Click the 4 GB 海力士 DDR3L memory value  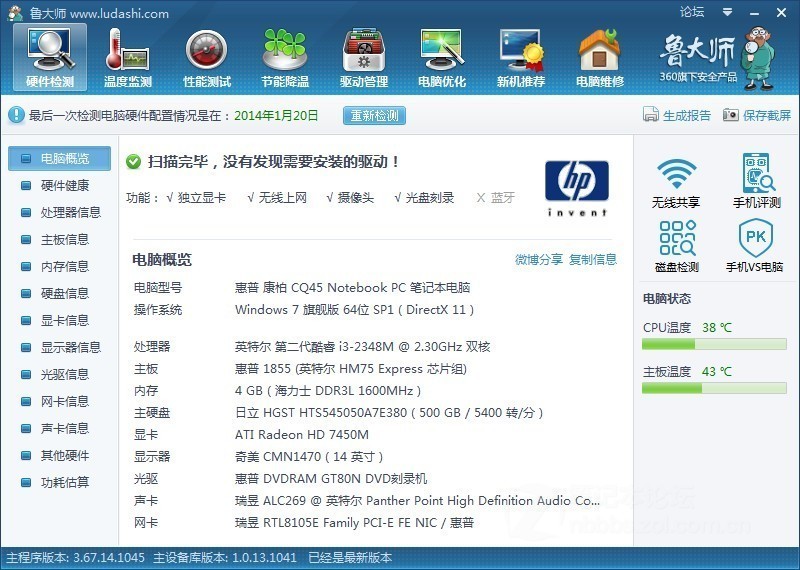click(x=328, y=391)
